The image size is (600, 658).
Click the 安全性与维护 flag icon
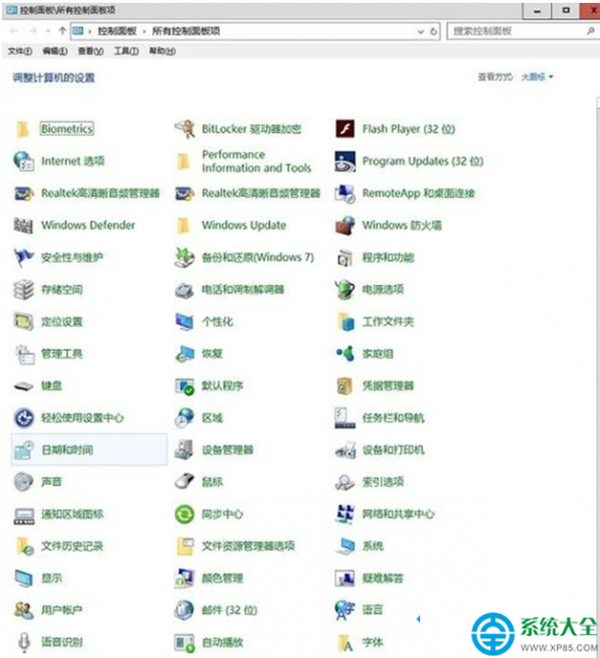tap(23, 257)
